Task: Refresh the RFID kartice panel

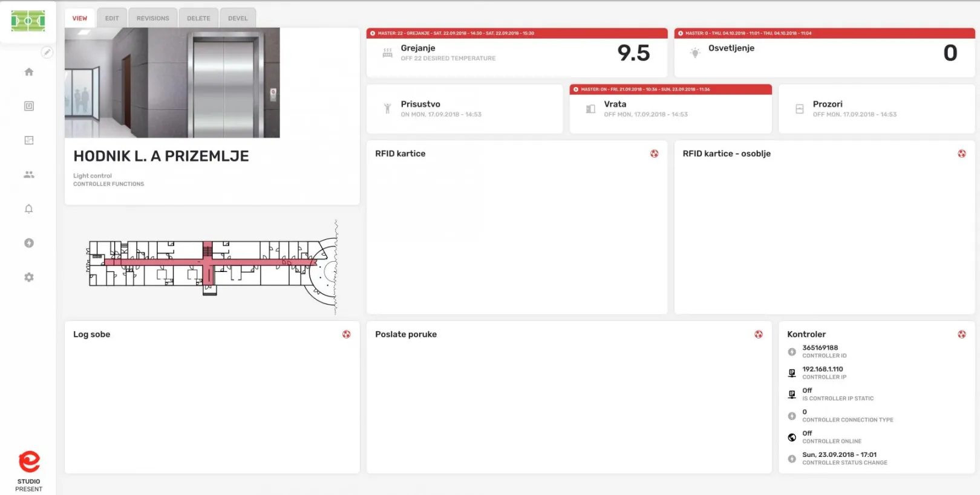Action: pyautogui.click(x=654, y=154)
